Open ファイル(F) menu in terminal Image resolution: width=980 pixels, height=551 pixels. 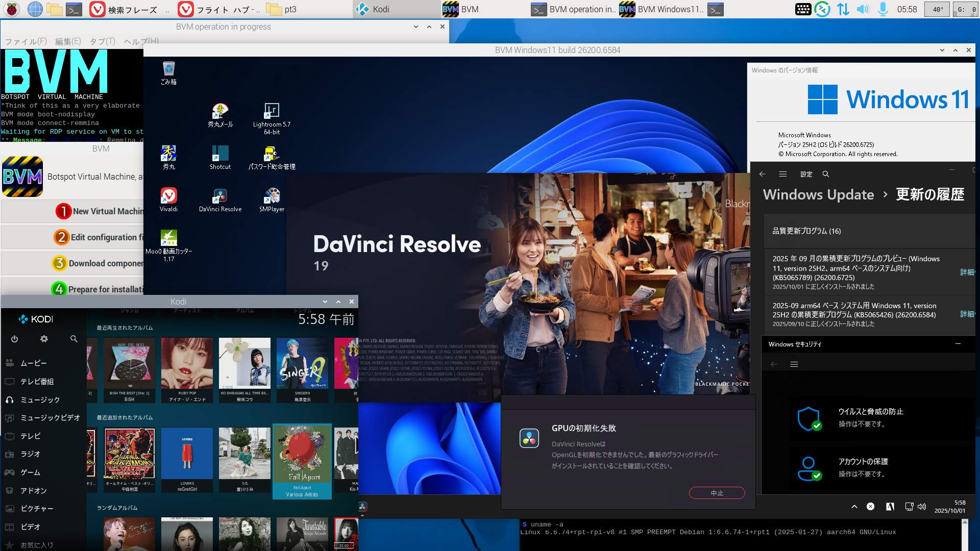coord(26,41)
